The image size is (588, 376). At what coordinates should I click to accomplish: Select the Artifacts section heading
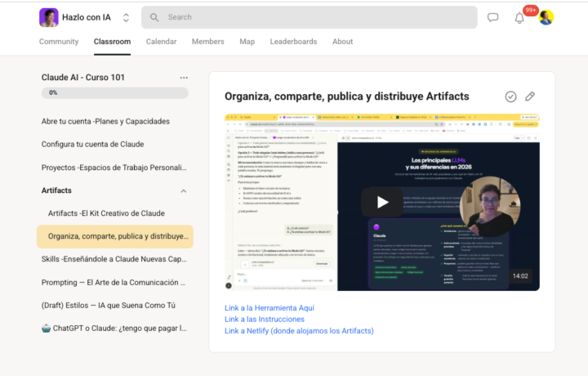56,190
